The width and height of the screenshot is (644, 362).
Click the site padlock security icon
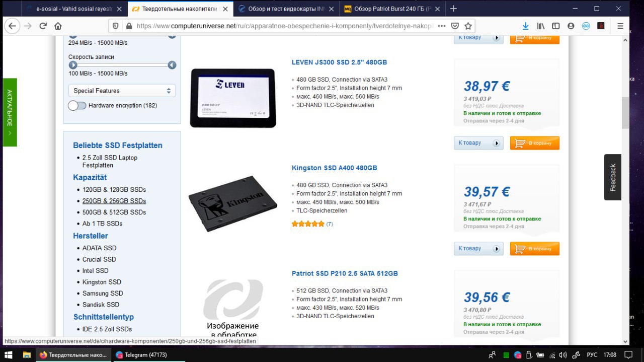point(128,26)
